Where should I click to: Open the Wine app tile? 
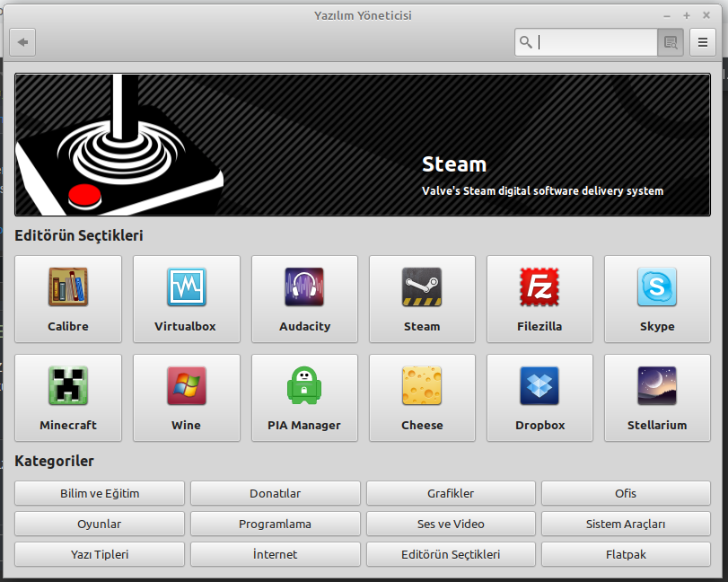[x=187, y=398]
